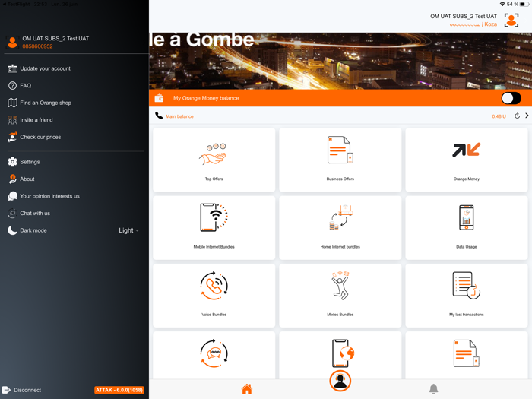532x399 pixels.
Task: Click My Orange Money balance label
Action: click(206, 98)
